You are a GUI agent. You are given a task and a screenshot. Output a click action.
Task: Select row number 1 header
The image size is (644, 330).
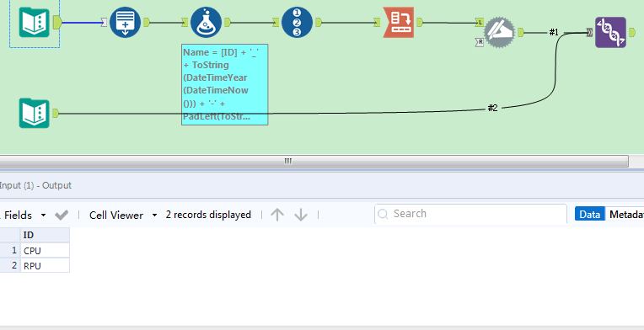click(10, 251)
